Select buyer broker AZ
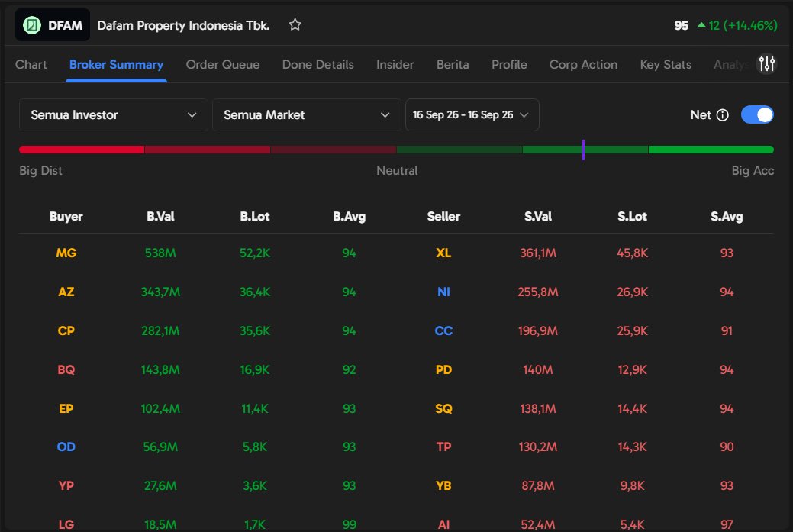 click(x=66, y=292)
